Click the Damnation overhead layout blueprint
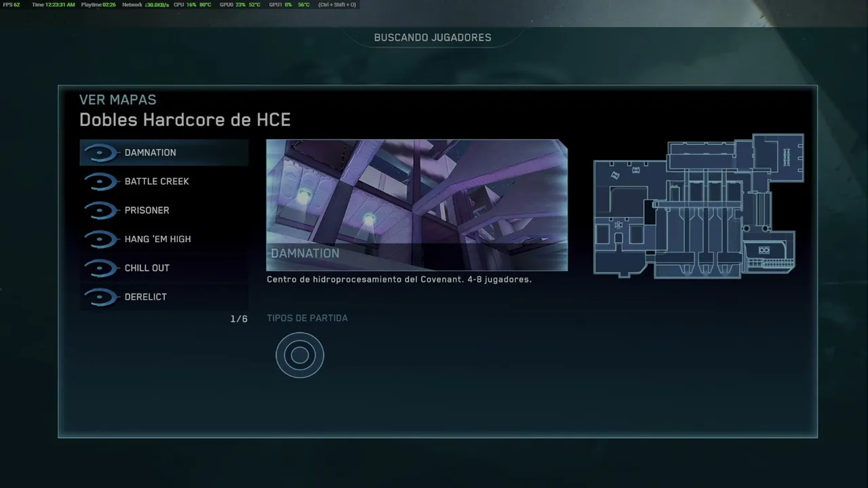868x488 pixels. coord(698,206)
